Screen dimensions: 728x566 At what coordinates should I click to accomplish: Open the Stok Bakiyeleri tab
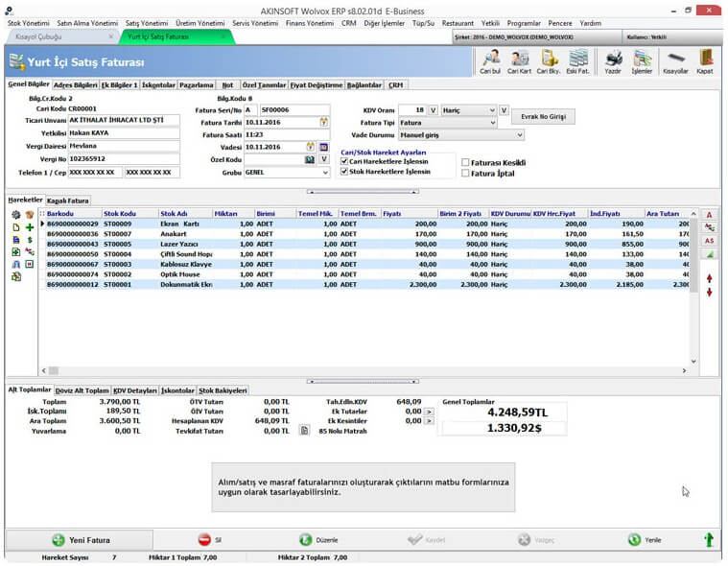pos(223,390)
